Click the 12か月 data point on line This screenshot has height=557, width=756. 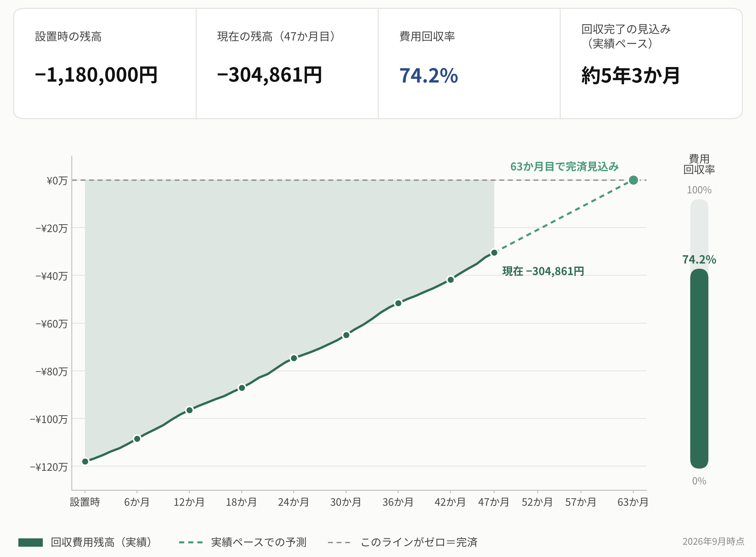pos(189,410)
